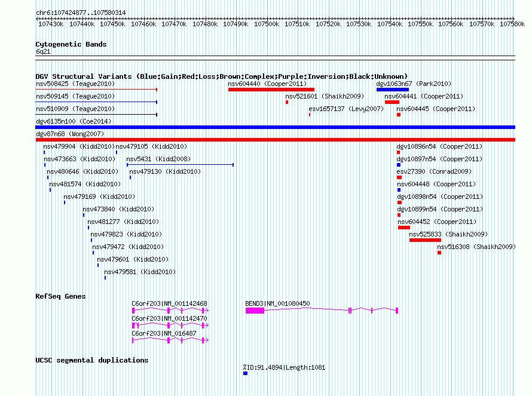Click the dgv6135n100 (Coe2014) label
The width and height of the screenshot is (532, 396).
click(74, 121)
